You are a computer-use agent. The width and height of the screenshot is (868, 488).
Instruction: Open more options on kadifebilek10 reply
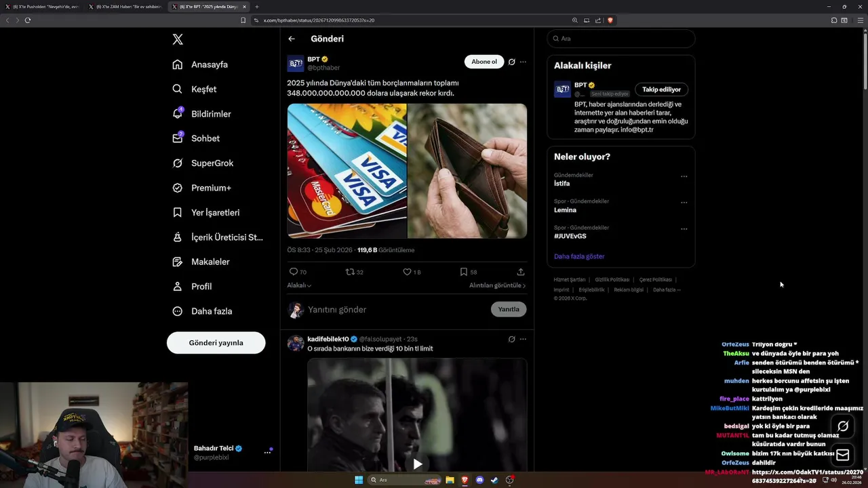(523, 339)
